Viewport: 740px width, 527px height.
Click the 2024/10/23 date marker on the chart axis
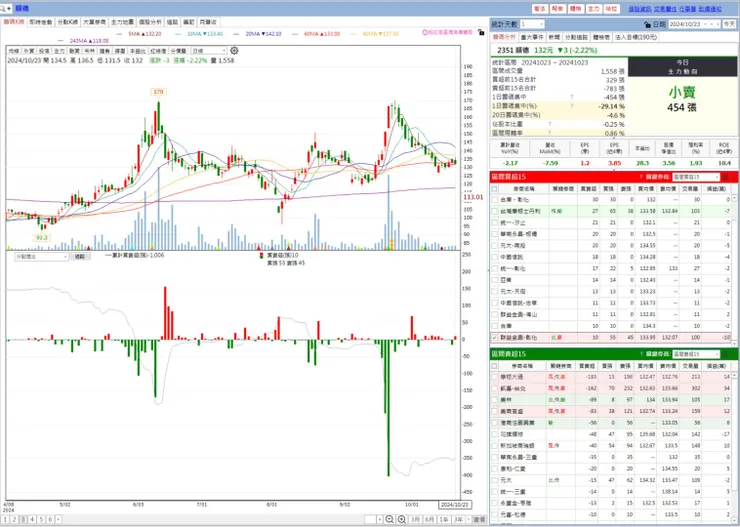(x=454, y=504)
